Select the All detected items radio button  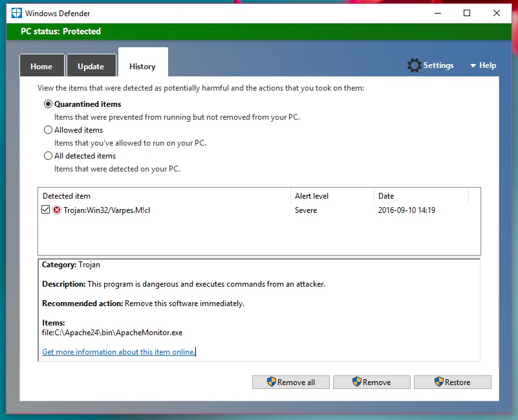pyautogui.click(x=49, y=156)
